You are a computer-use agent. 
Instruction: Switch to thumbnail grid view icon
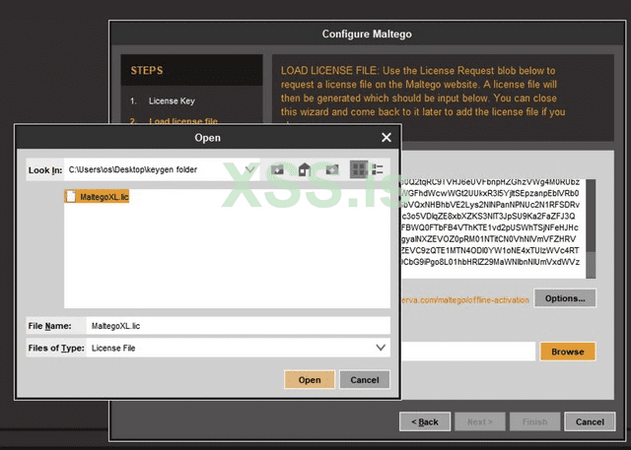(x=359, y=169)
